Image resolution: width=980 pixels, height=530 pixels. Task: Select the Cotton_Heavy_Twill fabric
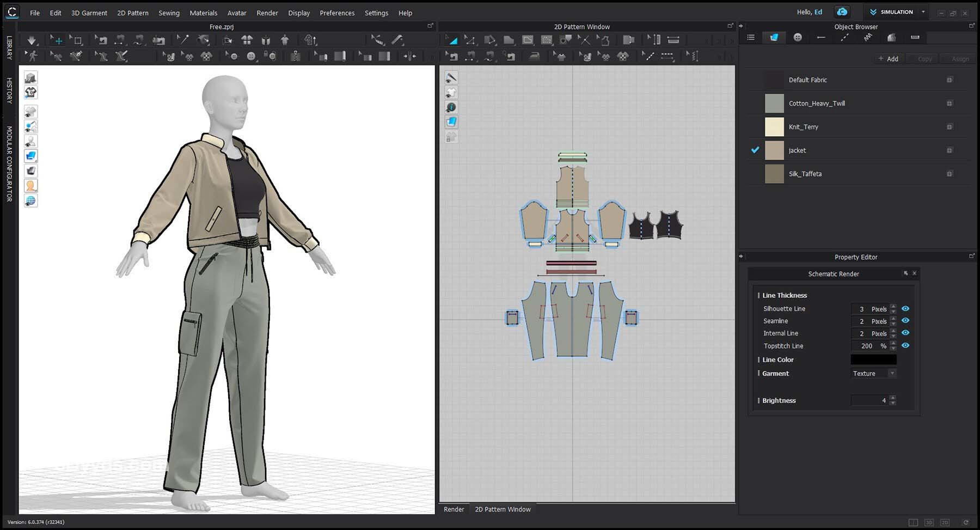click(x=816, y=103)
